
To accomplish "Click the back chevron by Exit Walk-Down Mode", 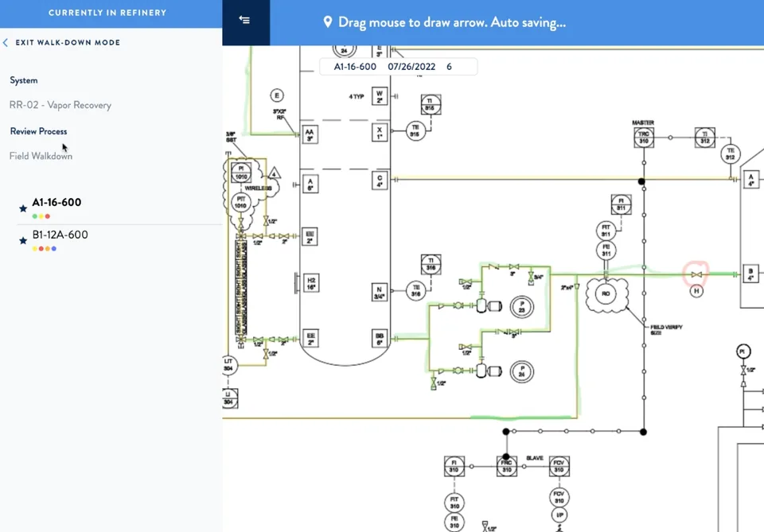I will pos(6,43).
